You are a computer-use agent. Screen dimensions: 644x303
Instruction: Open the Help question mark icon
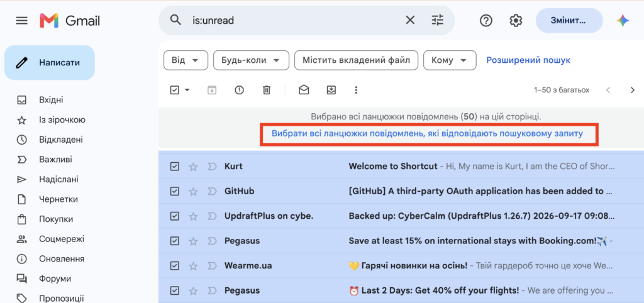(486, 20)
